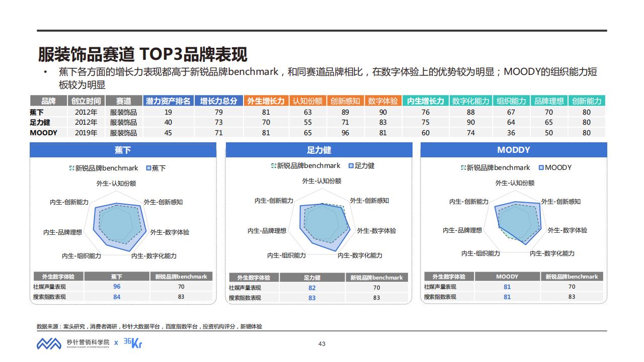The width and height of the screenshot is (644, 362).
Task: Click benchmark dashed legend marker in 蕉下 chart
Action: pyautogui.click(x=71, y=168)
